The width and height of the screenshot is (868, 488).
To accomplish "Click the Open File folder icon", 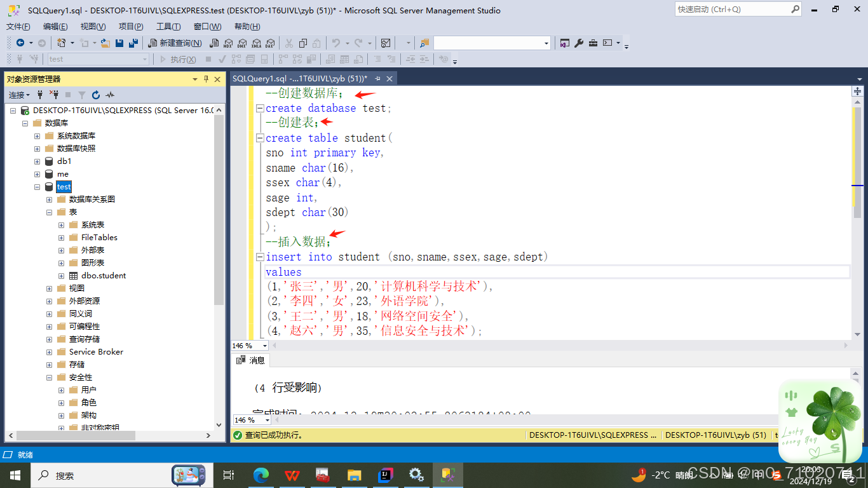I will click(x=105, y=43).
